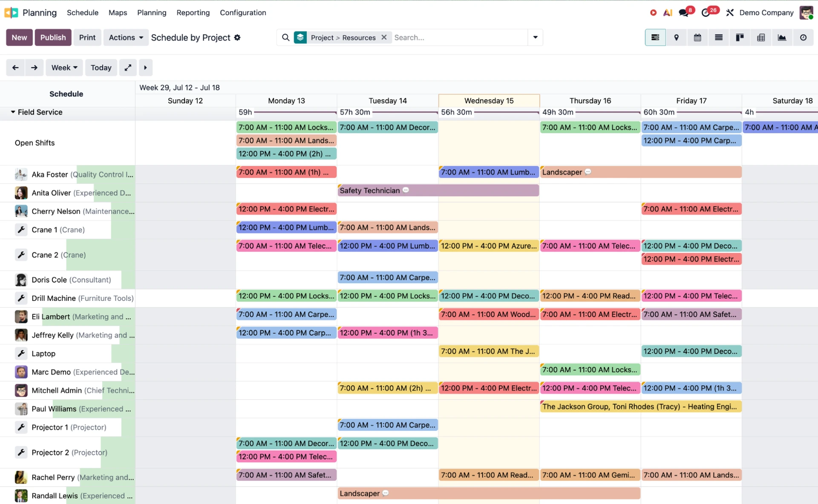Open Saturday 18 open shift
The width and height of the screenshot is (818, 504).
point(781,127)
